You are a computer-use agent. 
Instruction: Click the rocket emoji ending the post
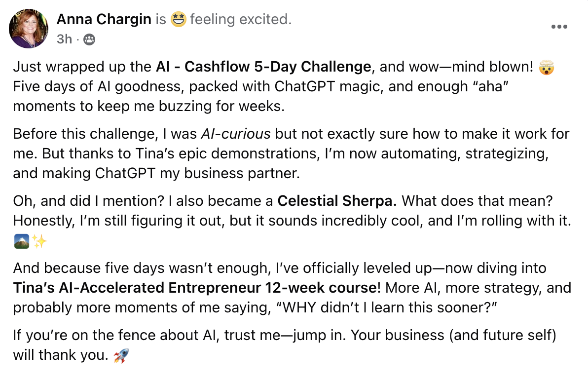121,355
